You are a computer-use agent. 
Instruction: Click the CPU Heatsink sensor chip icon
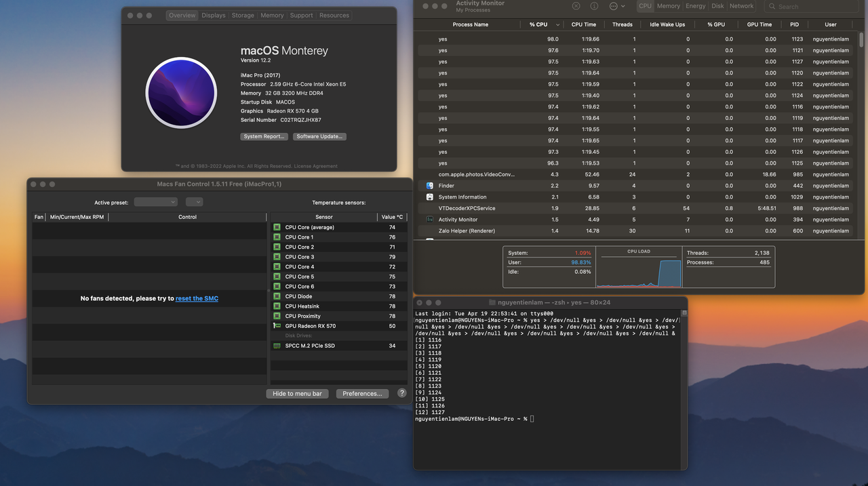[277, 306]
